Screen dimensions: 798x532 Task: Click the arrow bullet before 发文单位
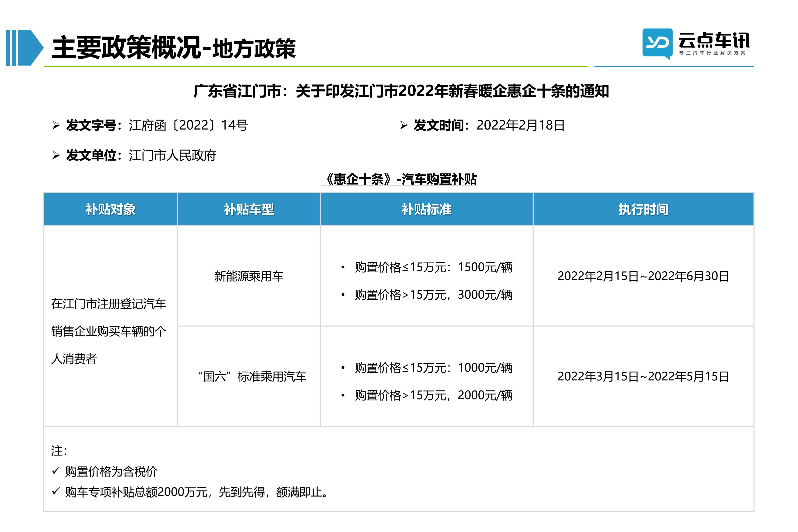click(x=56, y=155)
